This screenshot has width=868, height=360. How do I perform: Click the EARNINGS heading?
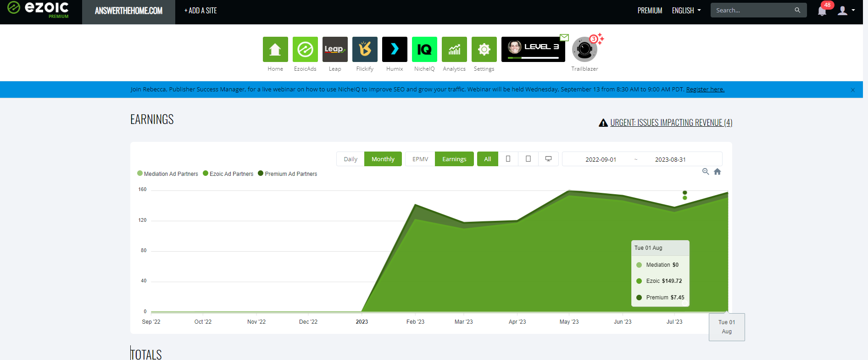pyautogui.click(x=152, y=119)
